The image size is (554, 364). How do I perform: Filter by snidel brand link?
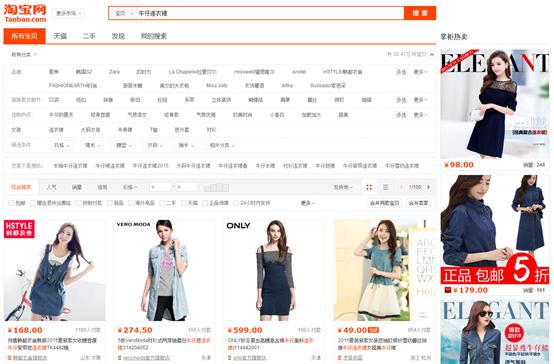click(299, 72)
